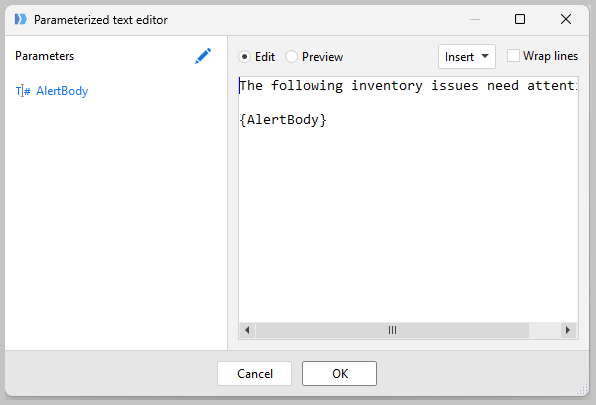Maximize the Parameterized text editor window
The height and width of the screenshot is (405, 596).
pos(520,19)
